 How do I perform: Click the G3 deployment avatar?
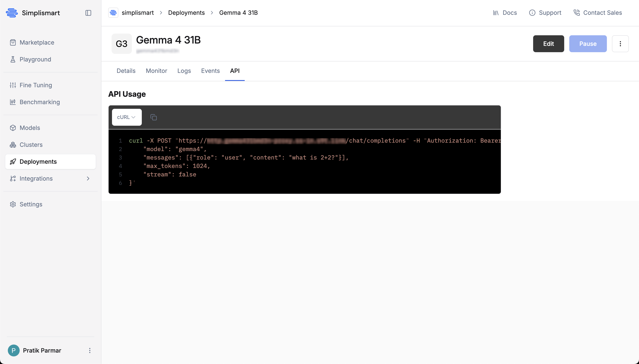tap(122, 44)
